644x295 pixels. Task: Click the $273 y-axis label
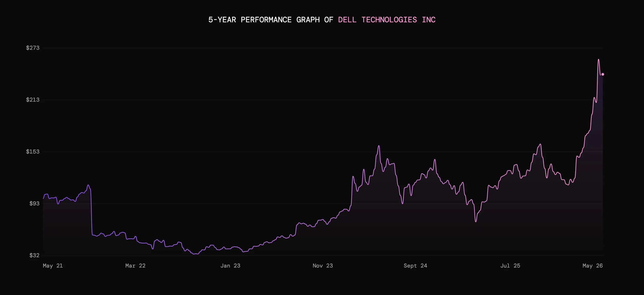[x=33, y=48]
